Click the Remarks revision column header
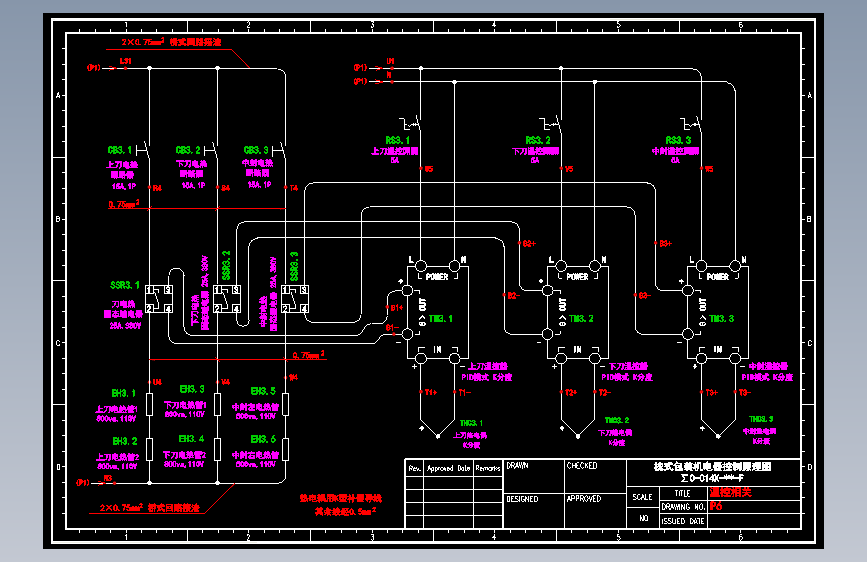 point(488,468)
